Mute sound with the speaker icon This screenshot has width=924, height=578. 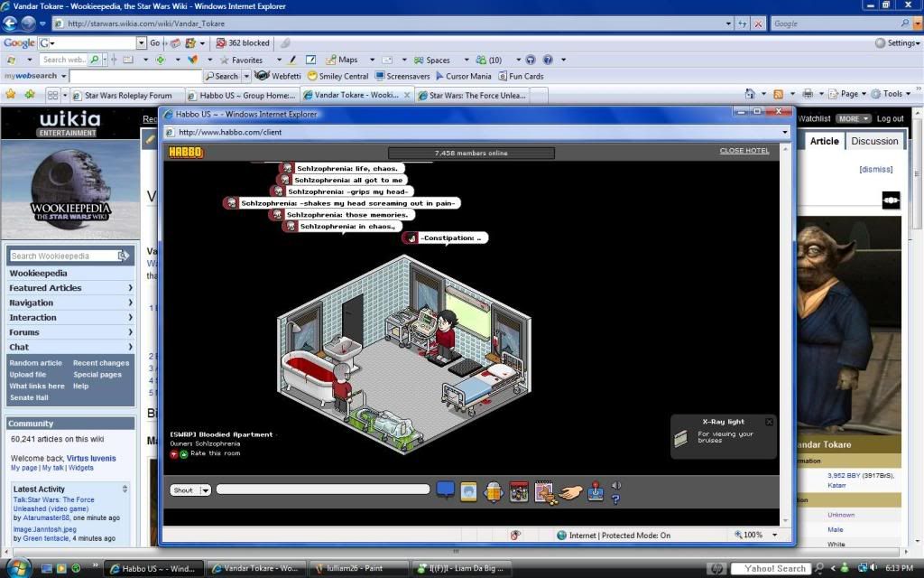pyautogui.click(x=616, y=486)
